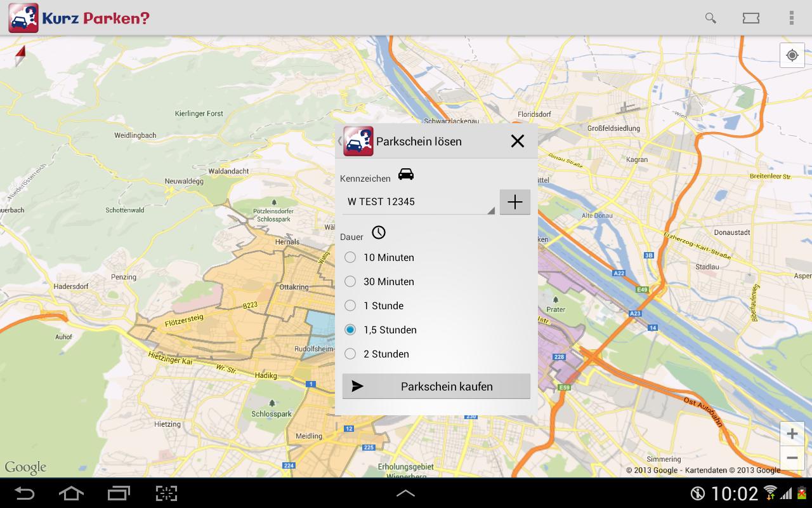Tap Hernals label on the map

pyautogui.click(x=287, y=242)
